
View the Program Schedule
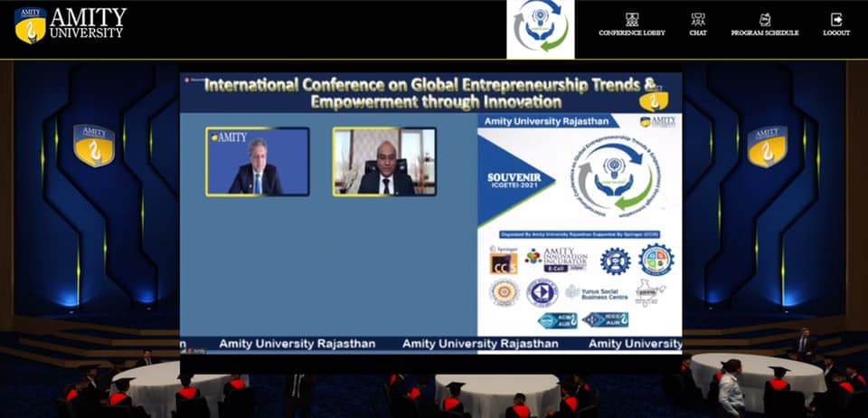pyautogui.click(x=765, y=25)
